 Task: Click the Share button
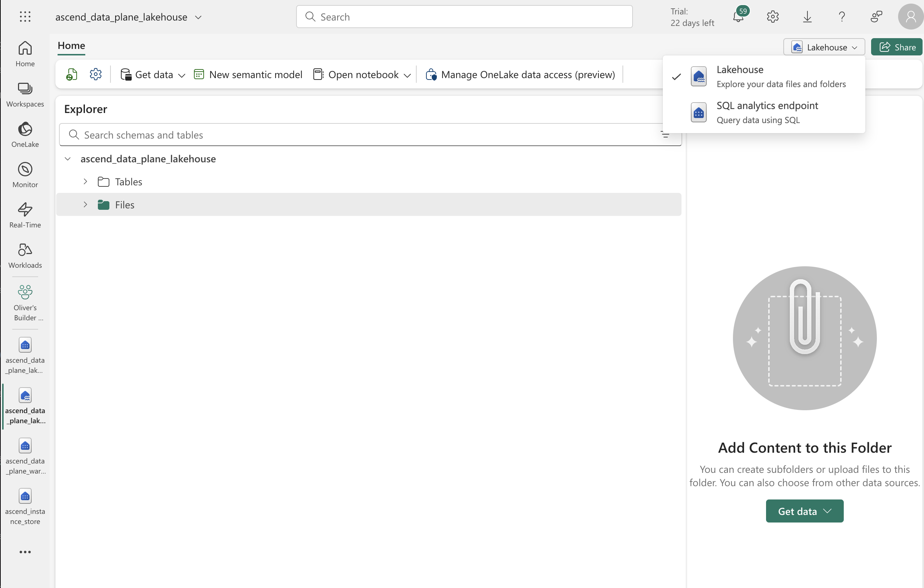pos(896,47)
